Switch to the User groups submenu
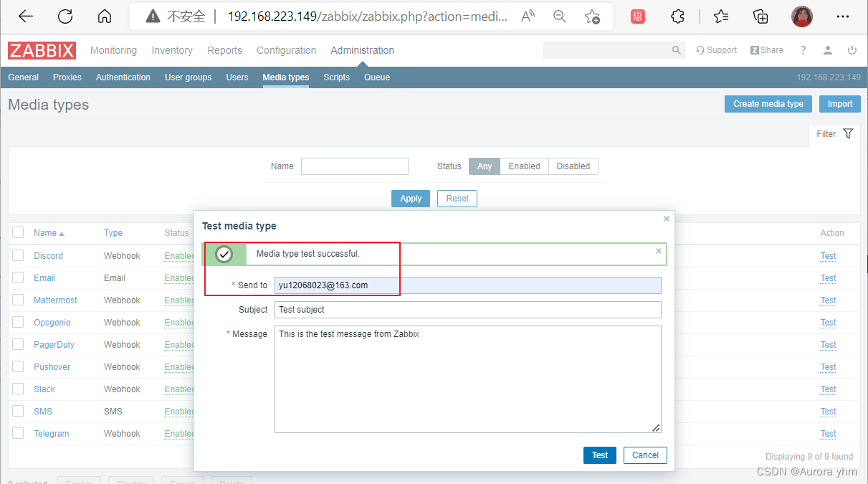Image resolution: width=868 pixels, height=484 pixels. (188, 77)
